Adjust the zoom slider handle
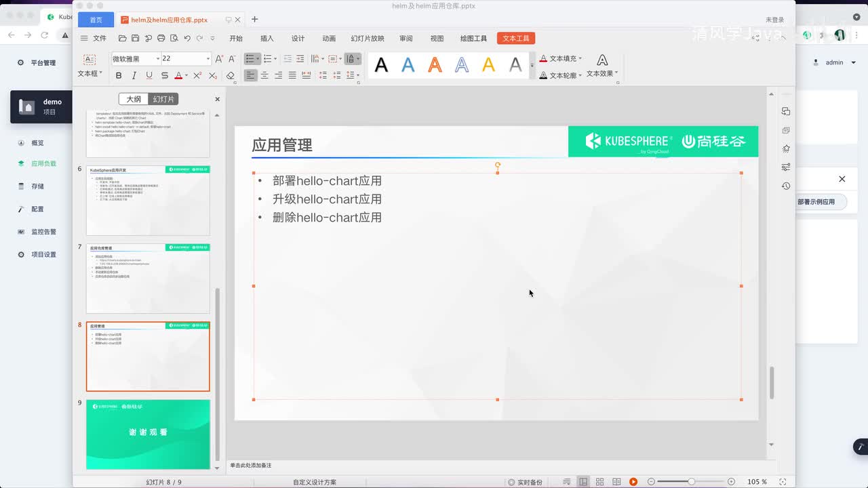Screen dimensions: 868x488 (x=691, y=482)
